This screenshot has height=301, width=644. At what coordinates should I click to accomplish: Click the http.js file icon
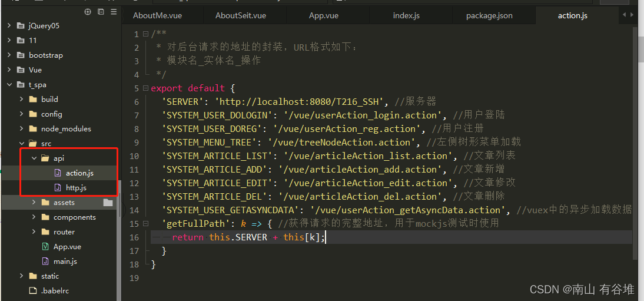click(x=58, y=188)
